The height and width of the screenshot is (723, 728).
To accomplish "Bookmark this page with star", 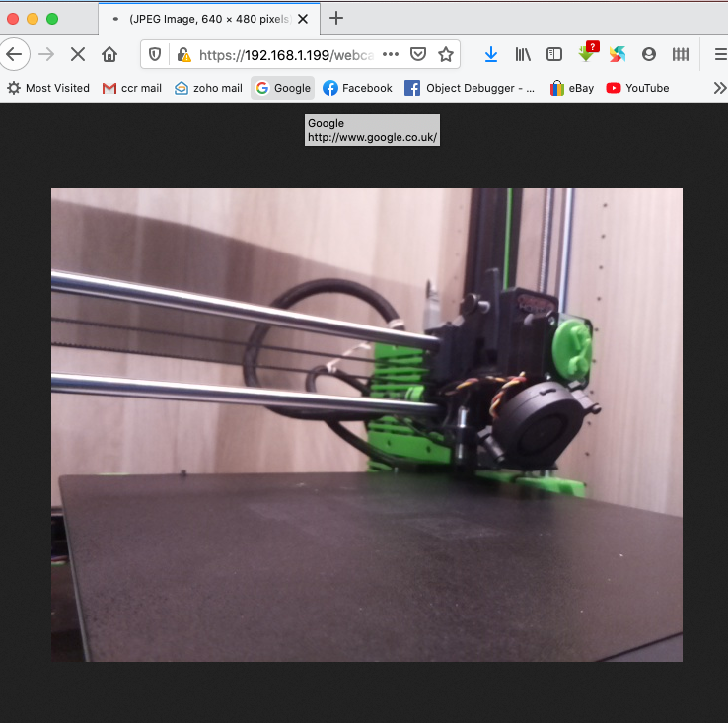I will (446, 55).
